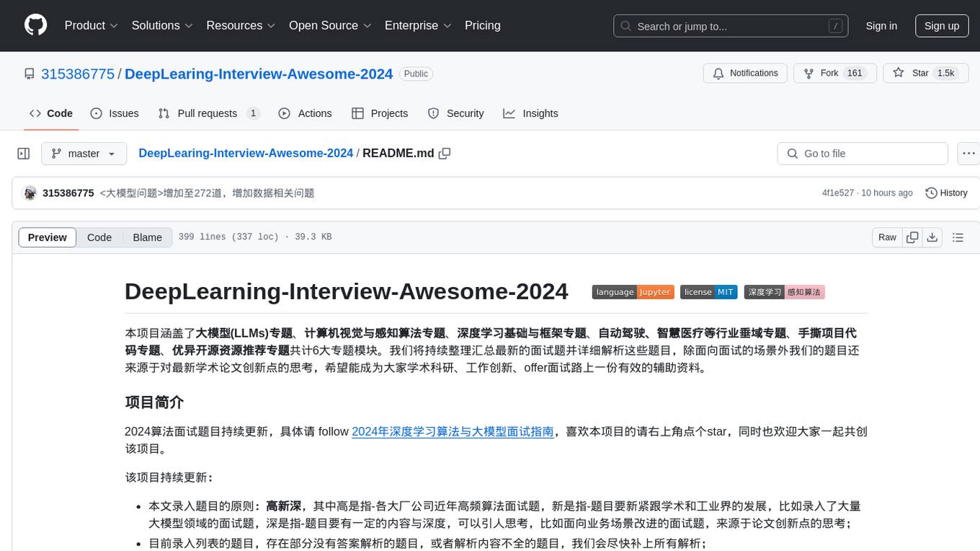980x551 pixels.
Task: Open commit author 315386775 link
Action: (68, 193)
